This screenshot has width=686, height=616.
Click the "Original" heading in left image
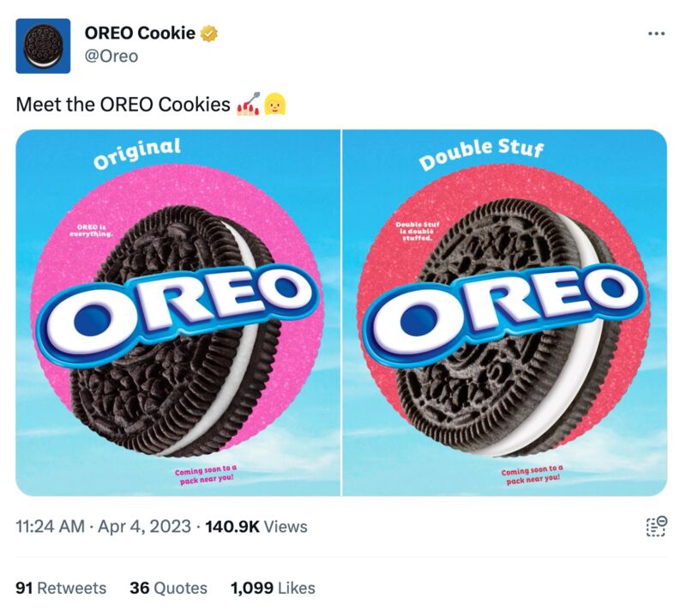tap(137, 154)
